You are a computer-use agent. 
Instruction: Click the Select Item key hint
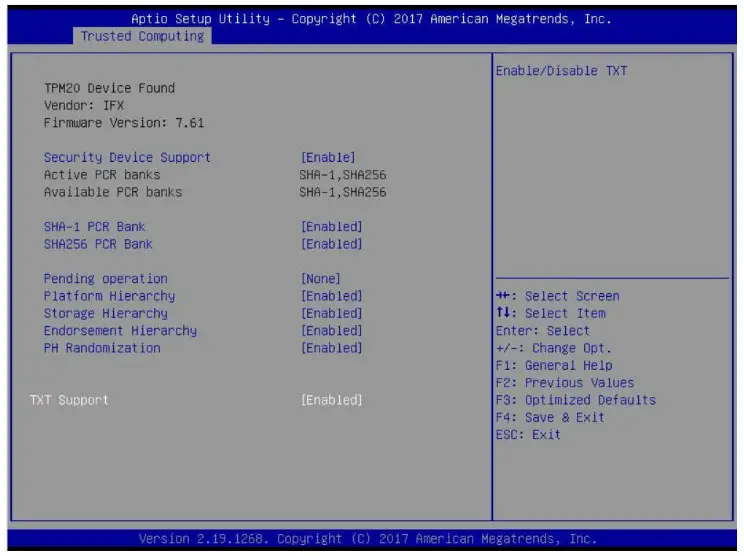[x=550, y=314]
